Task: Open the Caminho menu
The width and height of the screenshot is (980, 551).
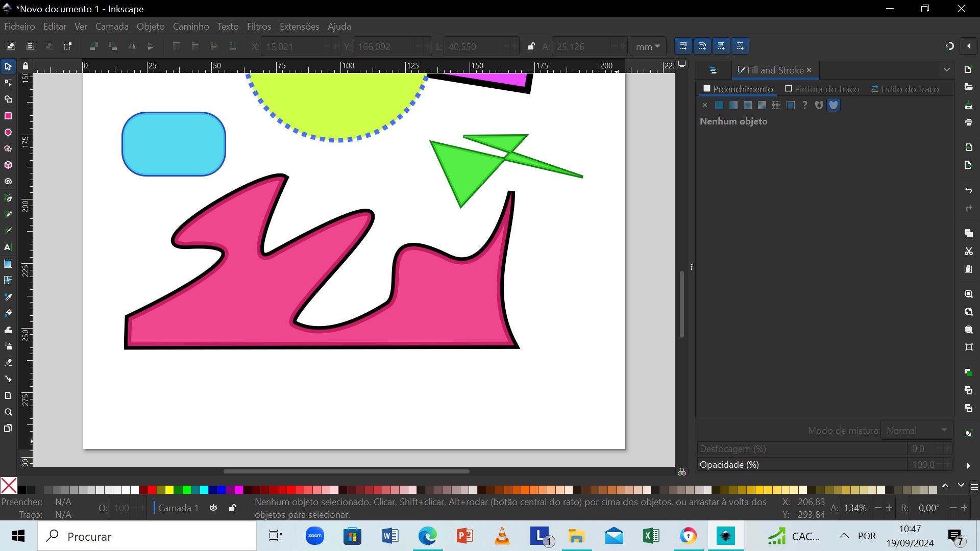Action: click(x=191, y=27)
